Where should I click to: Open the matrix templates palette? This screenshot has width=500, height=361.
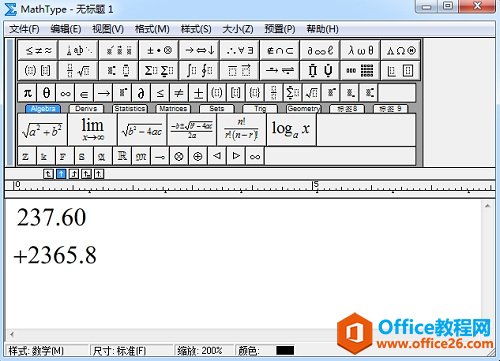coord(360,70)
